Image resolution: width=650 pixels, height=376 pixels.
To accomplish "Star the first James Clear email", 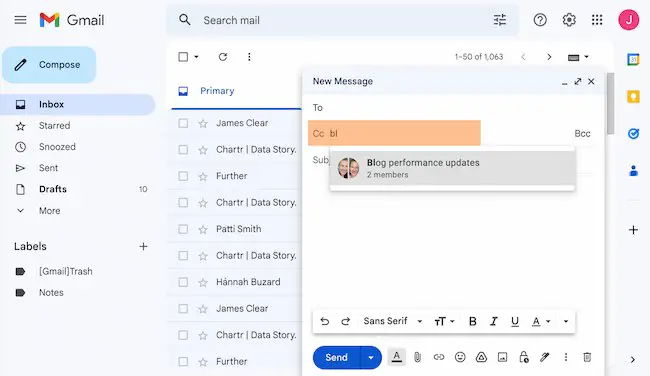I will (203, 123).
